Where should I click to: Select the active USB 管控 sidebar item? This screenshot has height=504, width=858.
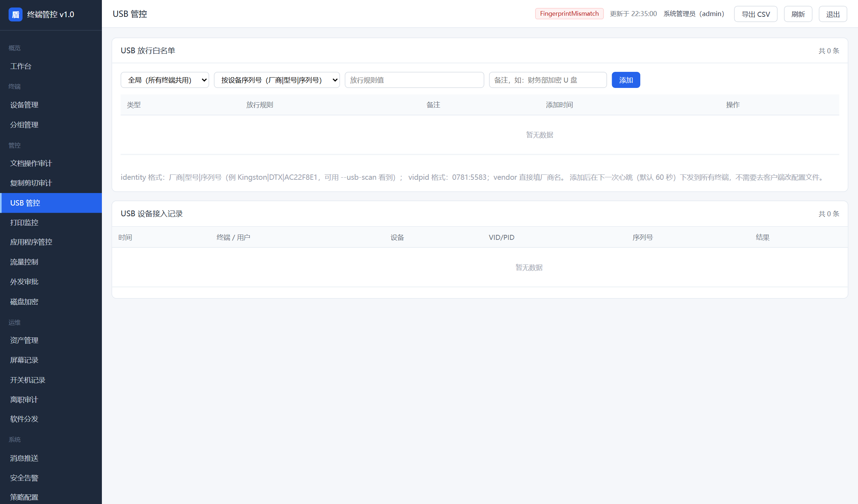click(51, 203)
